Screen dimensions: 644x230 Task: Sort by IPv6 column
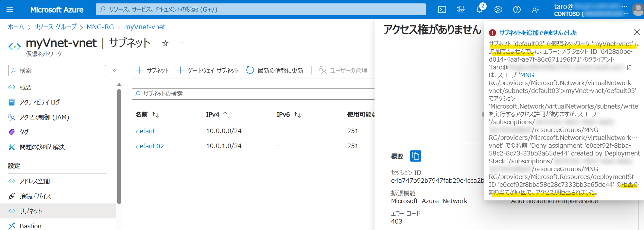pyautogui.click(x=289, y=115)
